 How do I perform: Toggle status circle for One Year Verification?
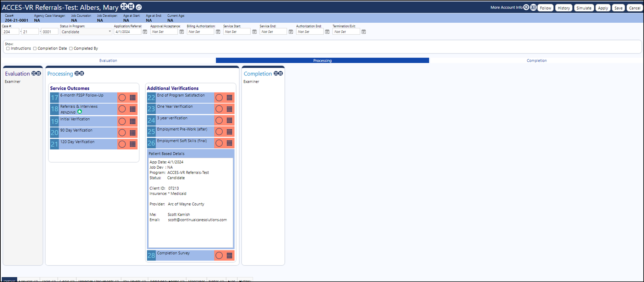tap(219, 109)
